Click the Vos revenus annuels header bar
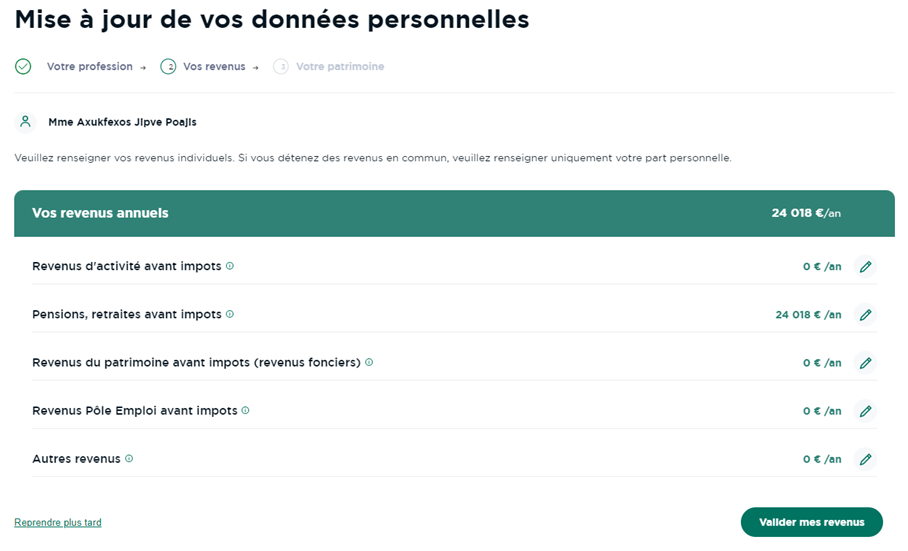 454,213
